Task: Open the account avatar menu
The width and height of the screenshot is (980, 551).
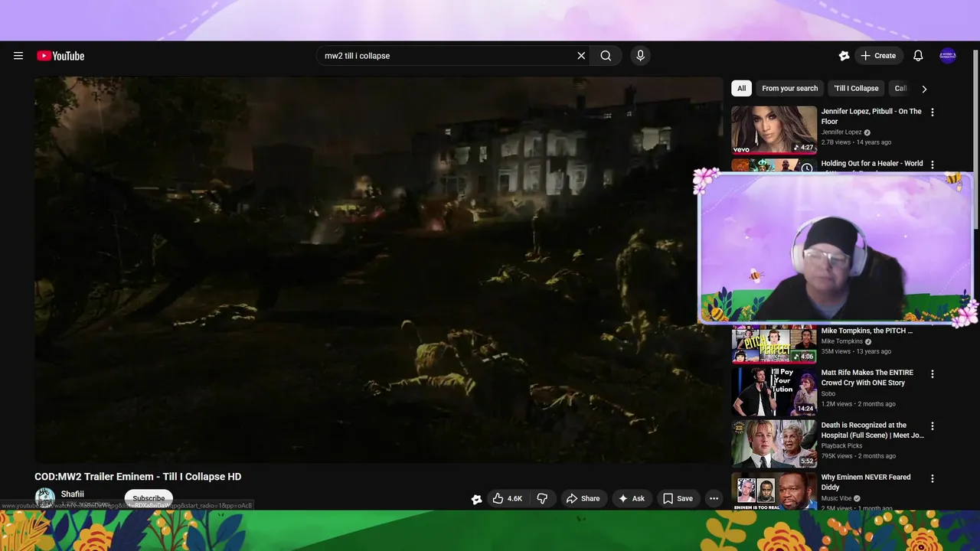Action: click(948, 56)
